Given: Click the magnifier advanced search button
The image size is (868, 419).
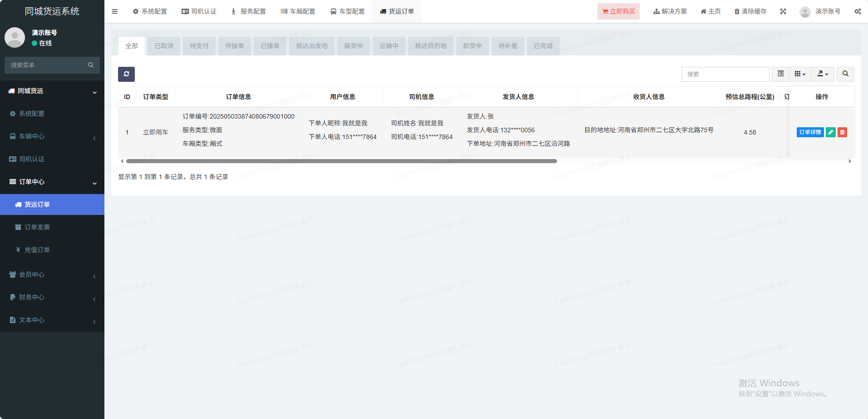Looking at the screenshot, I should 845,74.
